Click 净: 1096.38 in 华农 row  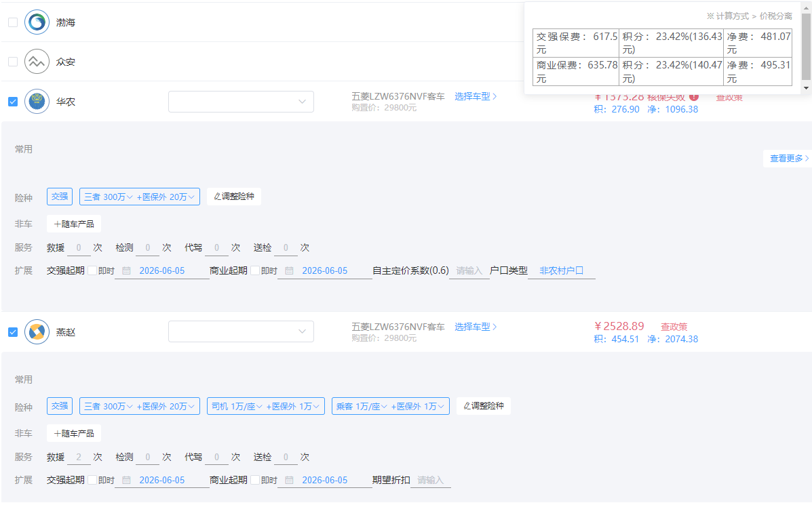pyautogui.click(x=673, y=110)
